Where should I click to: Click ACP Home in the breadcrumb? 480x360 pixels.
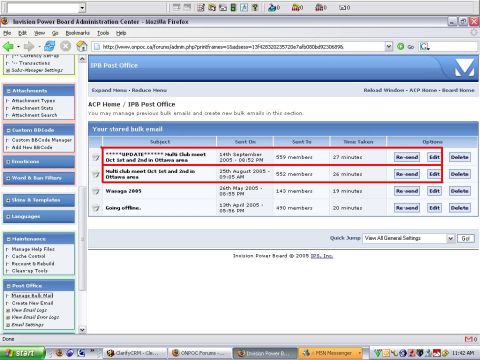pyautogui.click(x=104, y=104)
